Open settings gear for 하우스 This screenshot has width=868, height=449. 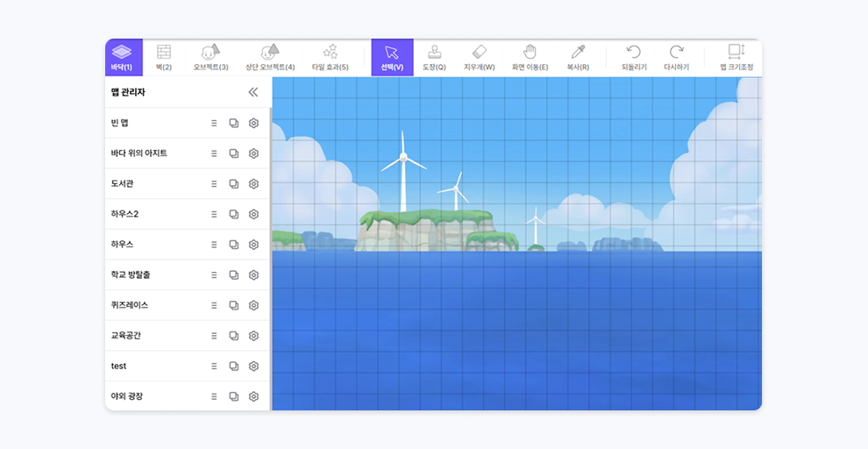pos(253,245)
